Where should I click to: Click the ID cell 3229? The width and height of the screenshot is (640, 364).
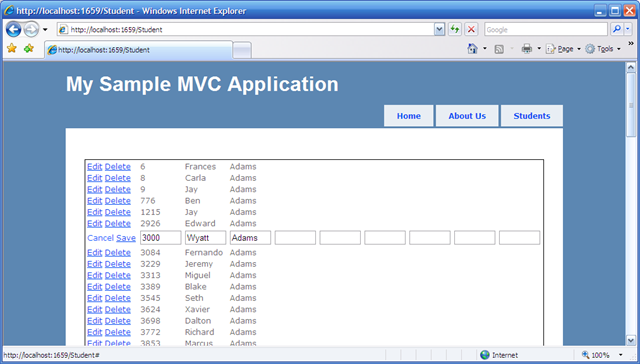pyautogui.click(x=150, y=264)
